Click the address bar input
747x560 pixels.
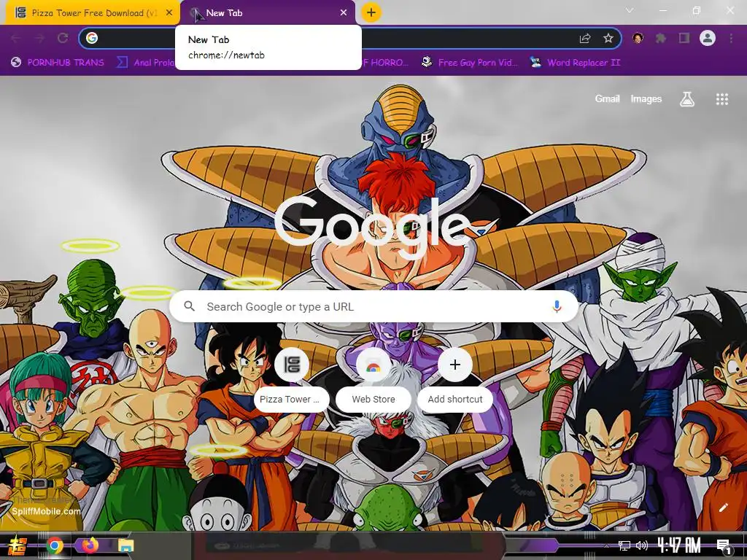tap(350, 38)
